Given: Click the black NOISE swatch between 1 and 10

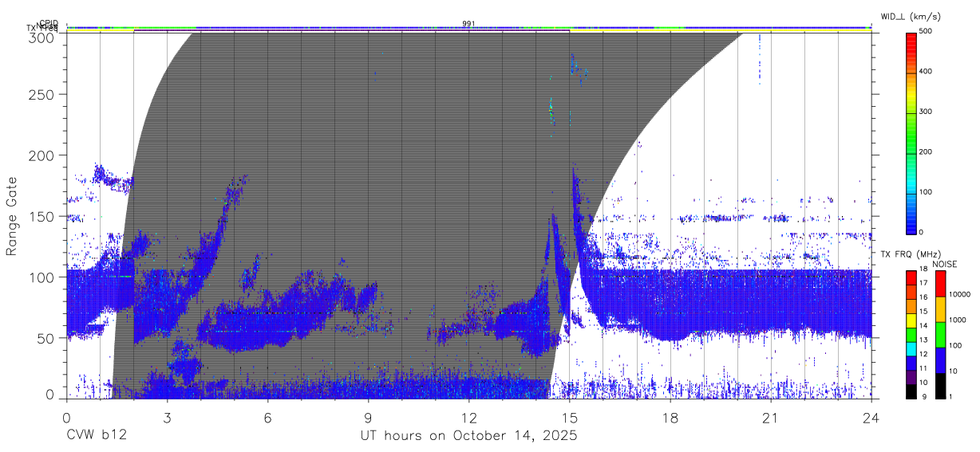Looking at the screenshot, I should pos(940,385).
